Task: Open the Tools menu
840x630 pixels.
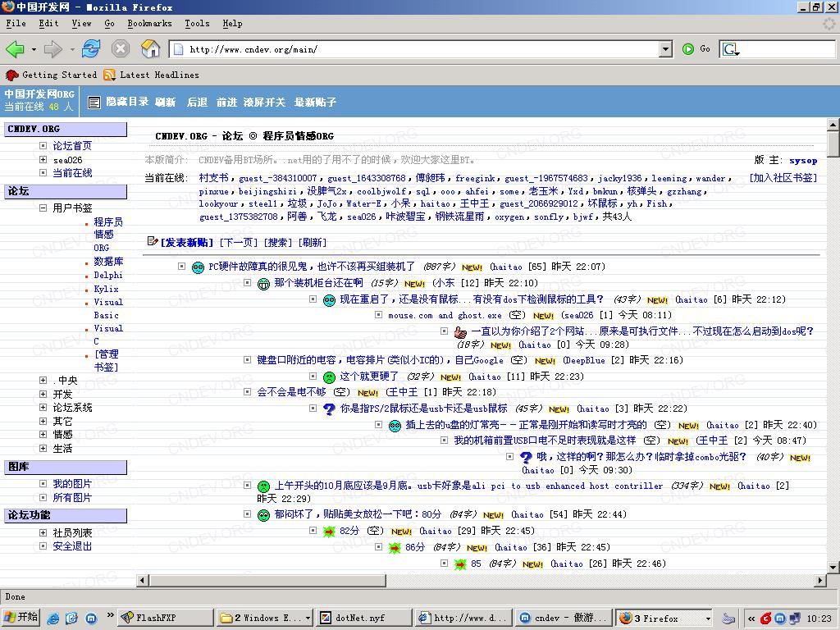Action: click(197, 24)
